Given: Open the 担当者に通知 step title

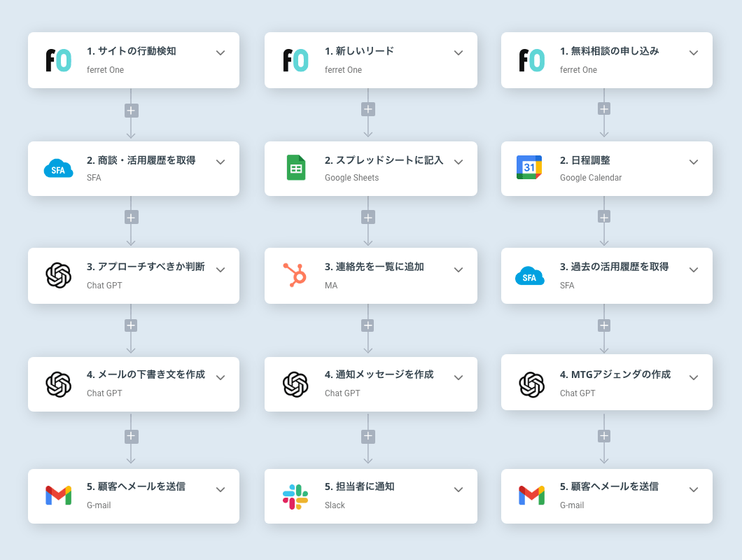Looking at the screenshot, I should pyautogui.click(x=359, y=486).
